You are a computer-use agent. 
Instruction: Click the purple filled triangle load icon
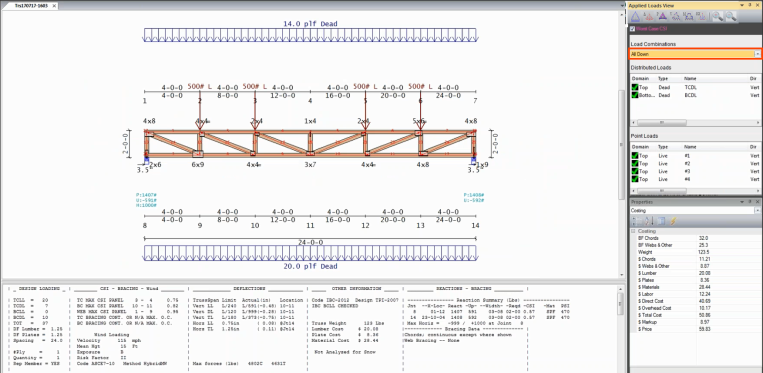click(x=662, y=17)
